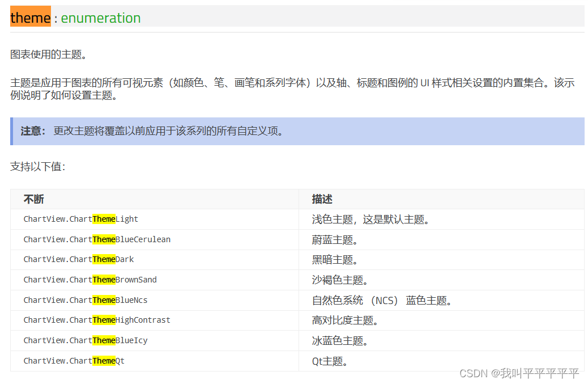The width and height of the screenshot is (588, 384).
Task: Open the green enumeration link
Action: tap(101, 18)
